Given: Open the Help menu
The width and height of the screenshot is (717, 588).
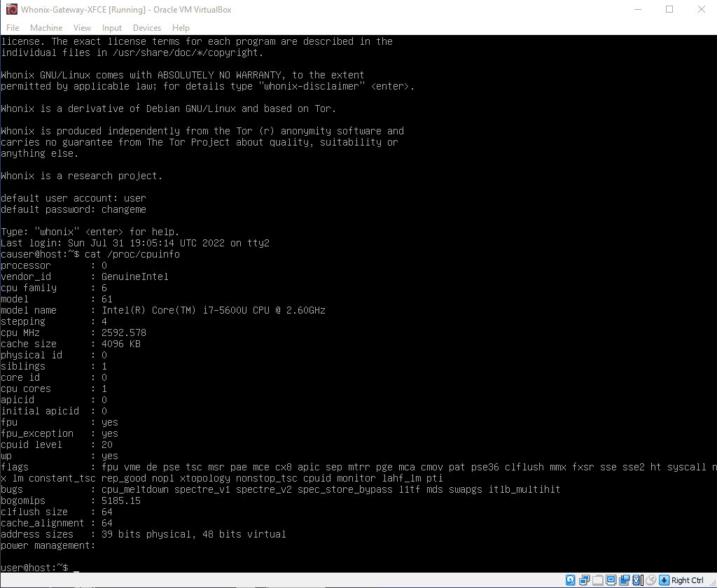Looking at the screenshot, I should (181, 28).
